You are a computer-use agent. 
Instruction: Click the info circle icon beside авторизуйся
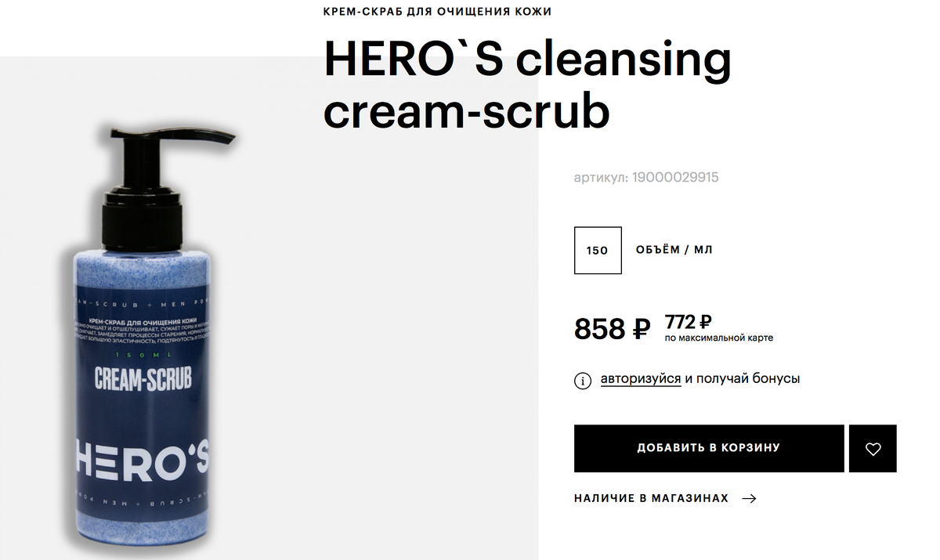pyautogui.click(x=583, y=381)
